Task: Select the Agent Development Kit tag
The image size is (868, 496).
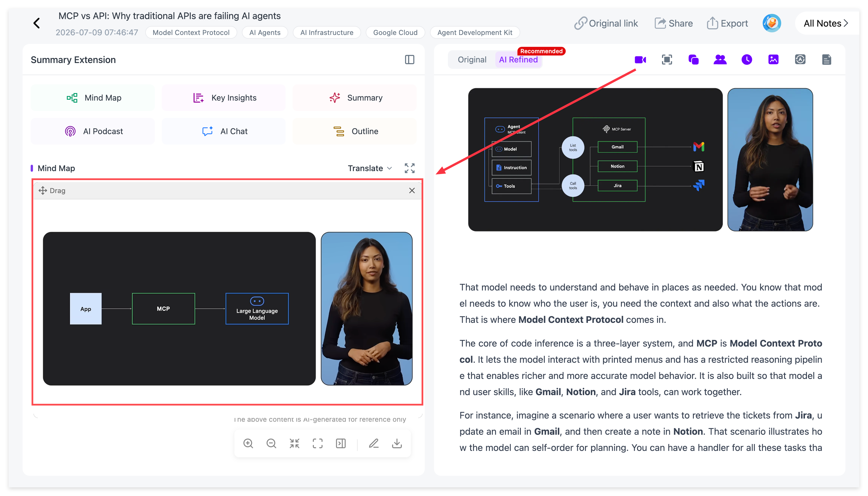Action: click(475, 32)
